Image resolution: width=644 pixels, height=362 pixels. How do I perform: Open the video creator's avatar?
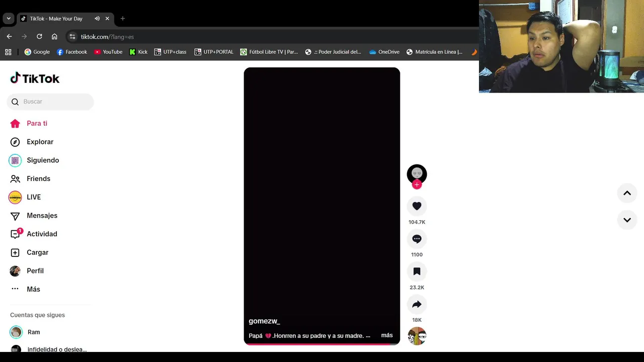click(417, 174)
